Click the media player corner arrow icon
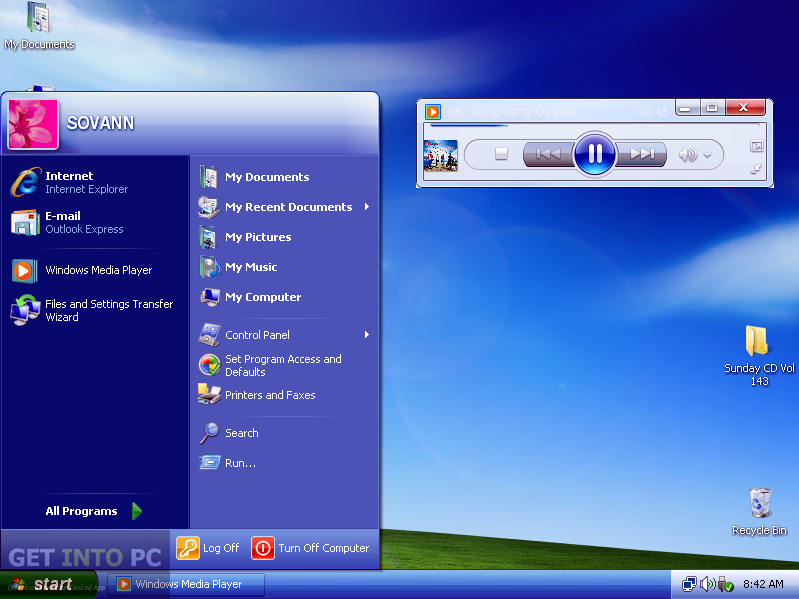Screen dimensions: 799x599 pyautogui.click(x=756, y=169)
